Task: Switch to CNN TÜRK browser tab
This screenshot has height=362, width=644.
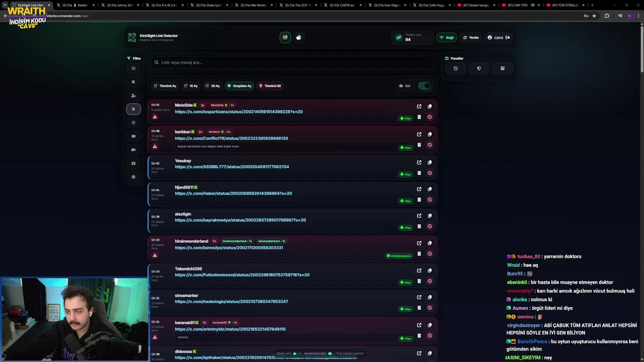Action: click(521, 5)
